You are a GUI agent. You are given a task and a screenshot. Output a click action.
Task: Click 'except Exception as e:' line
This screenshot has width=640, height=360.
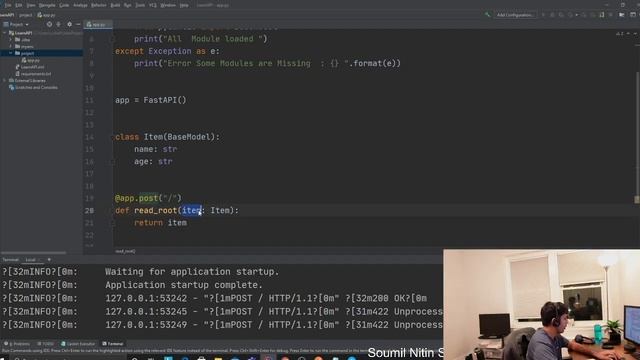167,51
